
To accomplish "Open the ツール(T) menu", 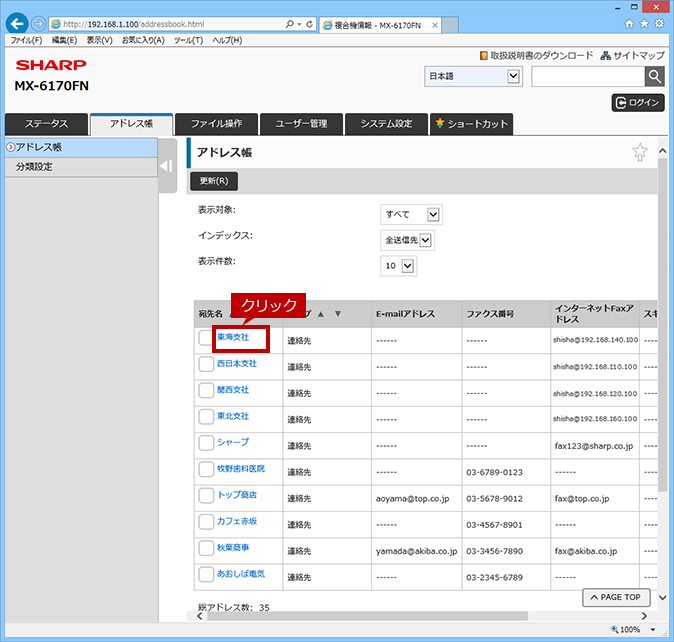I will (x=188, y=40).
